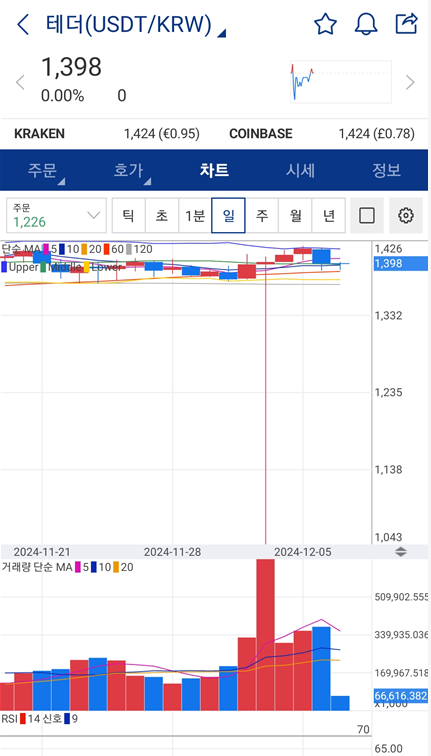Open price alert bell icon

[366, 24]
